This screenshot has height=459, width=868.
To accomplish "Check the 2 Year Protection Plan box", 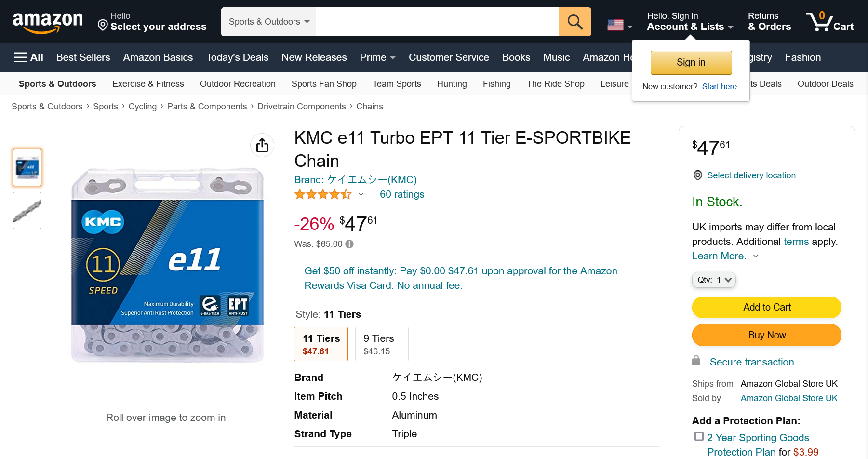I will click(x=699, y=436).
